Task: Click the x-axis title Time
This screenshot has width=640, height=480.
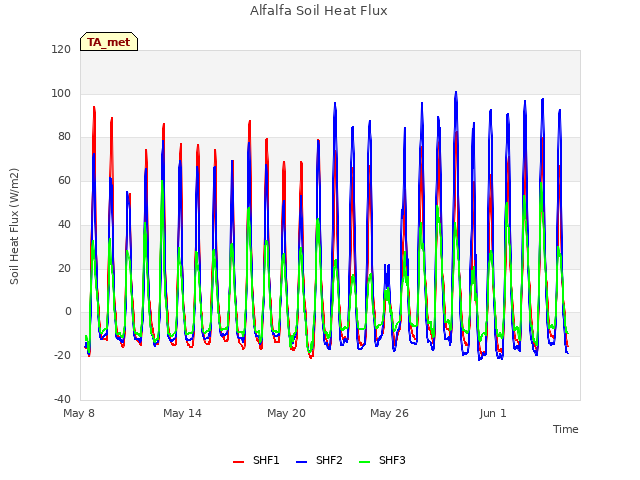Action: point(565,429)
